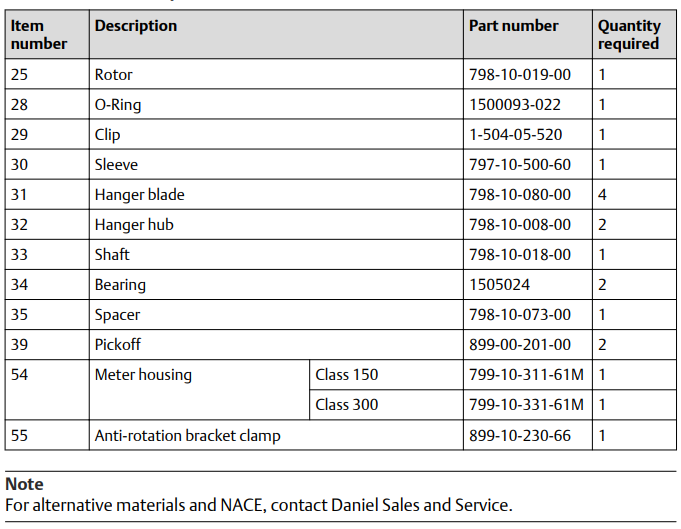Click the Bearing part number 1505024
This screenshot has height=529, width=681.
pos(499,285)
